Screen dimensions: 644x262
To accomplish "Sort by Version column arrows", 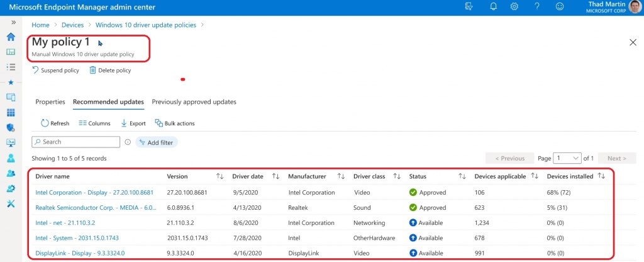I will [x=219, y=176].
